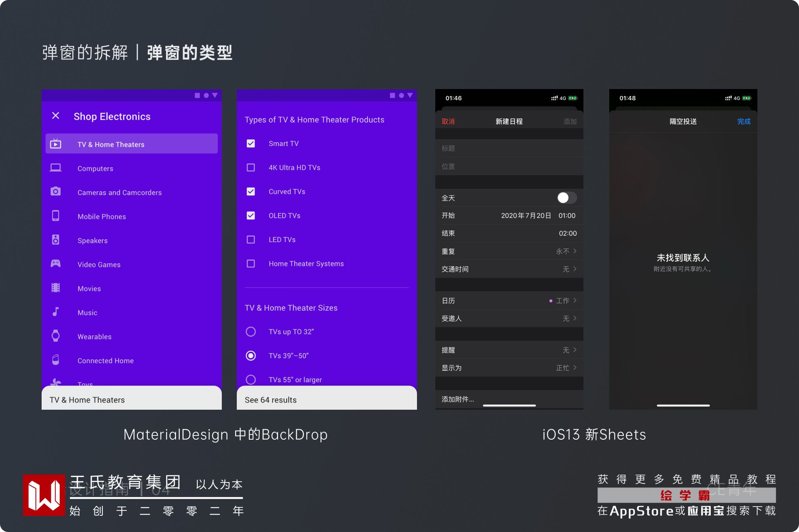Tap the 取消 cancel button
Image resolution: width=799 pixels, height=532 pixels.
[448, 121]
